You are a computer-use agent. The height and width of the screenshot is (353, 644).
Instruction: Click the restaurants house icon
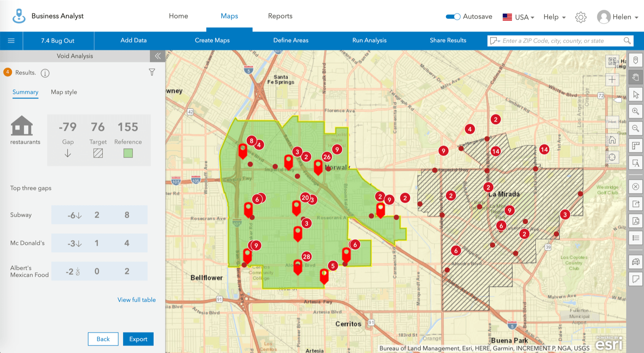coord(22,125)
